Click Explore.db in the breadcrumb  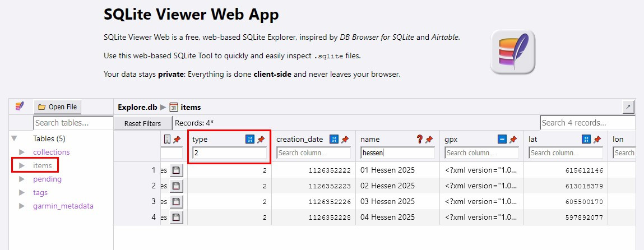point(137,107)
